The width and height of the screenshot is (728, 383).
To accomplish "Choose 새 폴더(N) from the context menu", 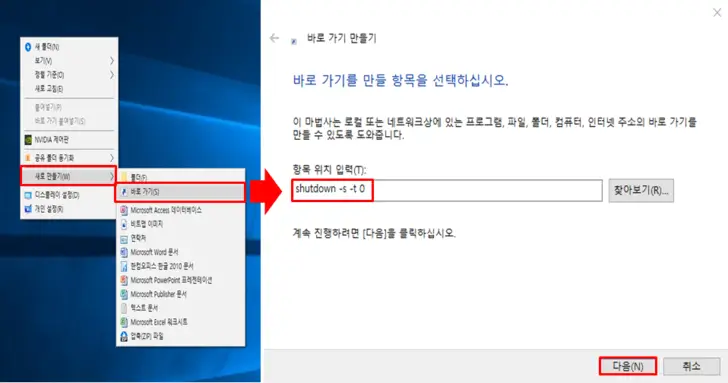I will pyautogui.click(x=69, y=47).
